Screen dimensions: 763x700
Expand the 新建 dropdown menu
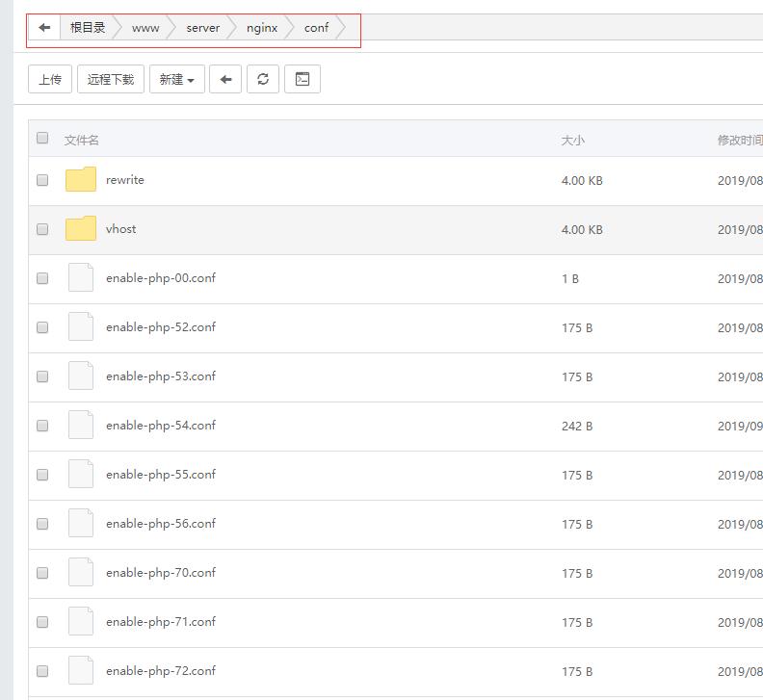tap(177, 79)
